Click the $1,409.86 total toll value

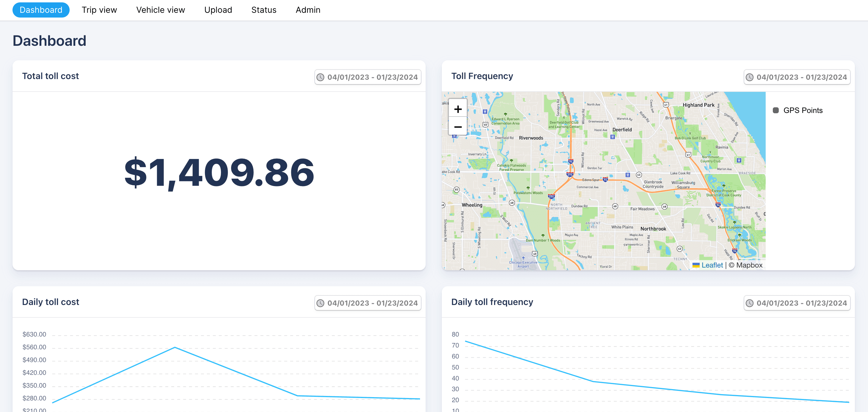click(219, 173)
